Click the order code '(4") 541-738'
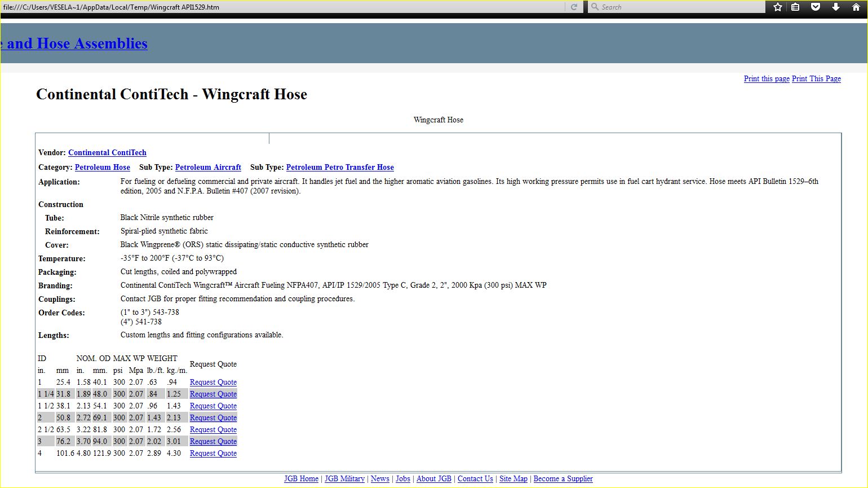Image resolution: width=868 pixels, height=488 pixels. click(141, 322)
